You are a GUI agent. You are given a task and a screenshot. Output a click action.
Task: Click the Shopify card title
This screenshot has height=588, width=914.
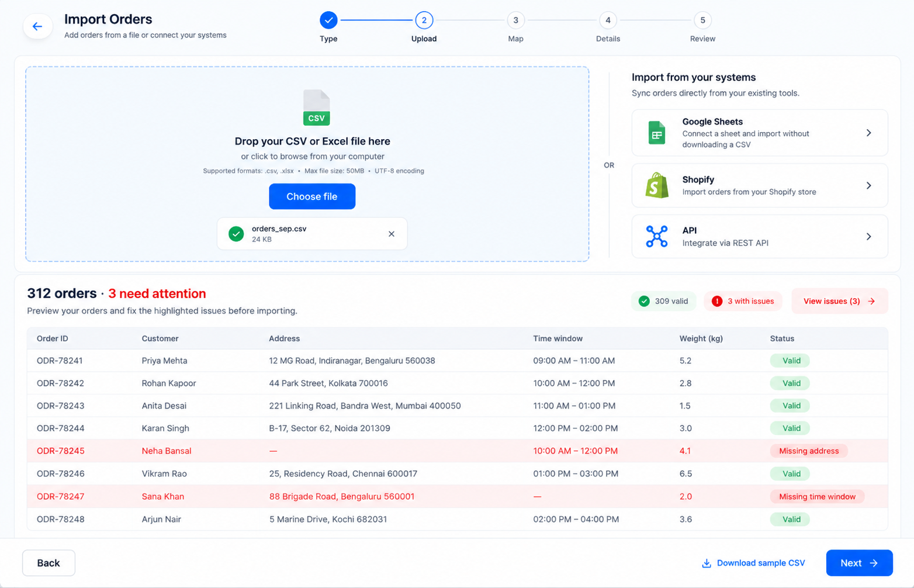(x=698, y=179)
